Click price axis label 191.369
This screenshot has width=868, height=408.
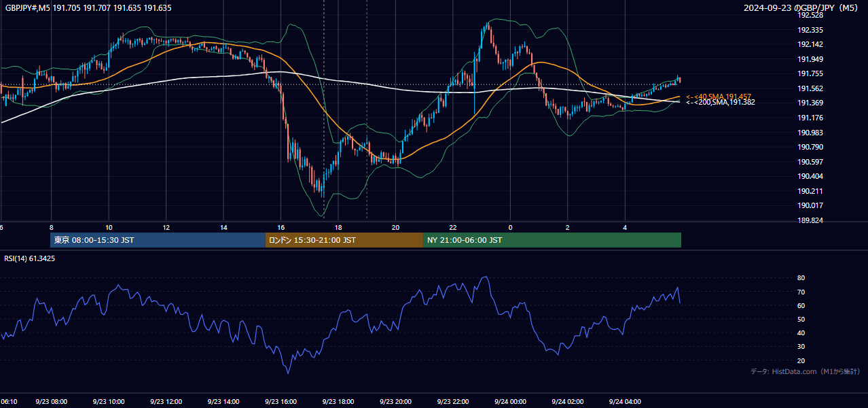pos(810,103)
